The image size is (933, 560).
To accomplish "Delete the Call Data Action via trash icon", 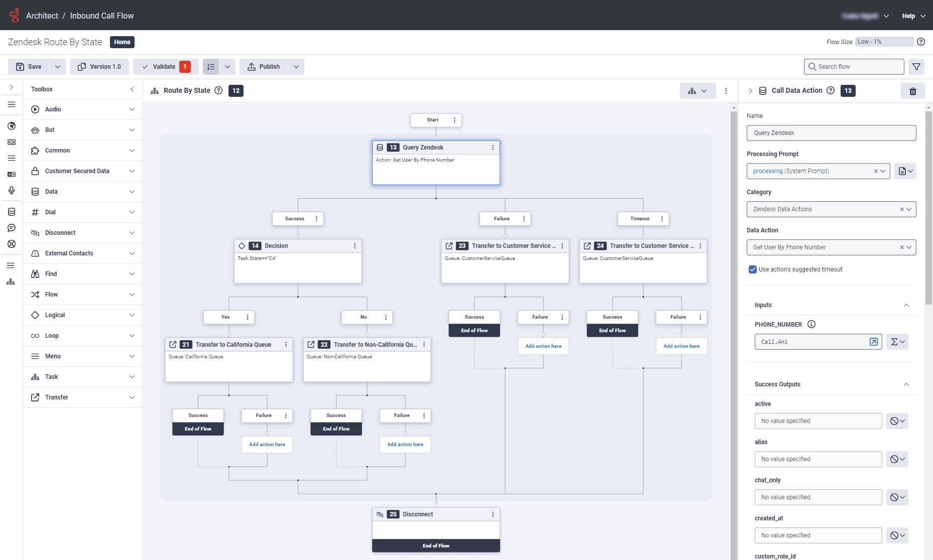I will pos(913,91).
